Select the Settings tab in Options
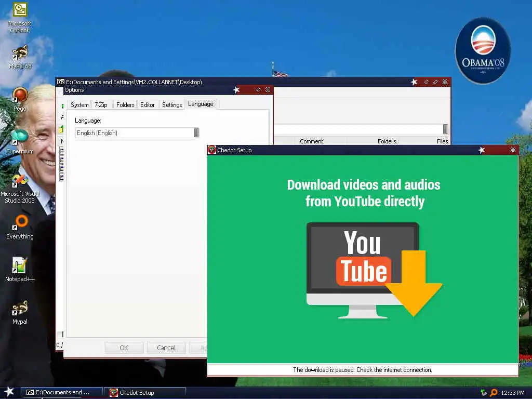Screen dimensions: 532x399 172,105
